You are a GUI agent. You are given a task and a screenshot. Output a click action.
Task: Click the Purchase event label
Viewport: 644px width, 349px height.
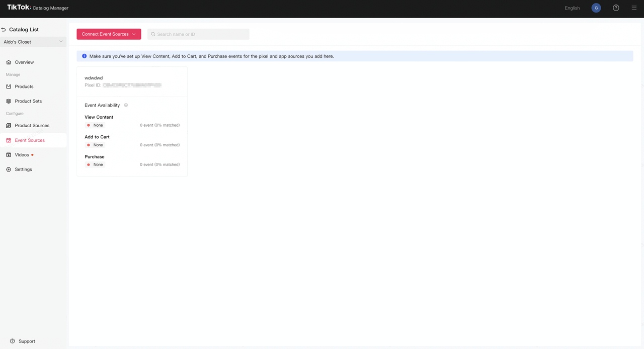(95, 157)
